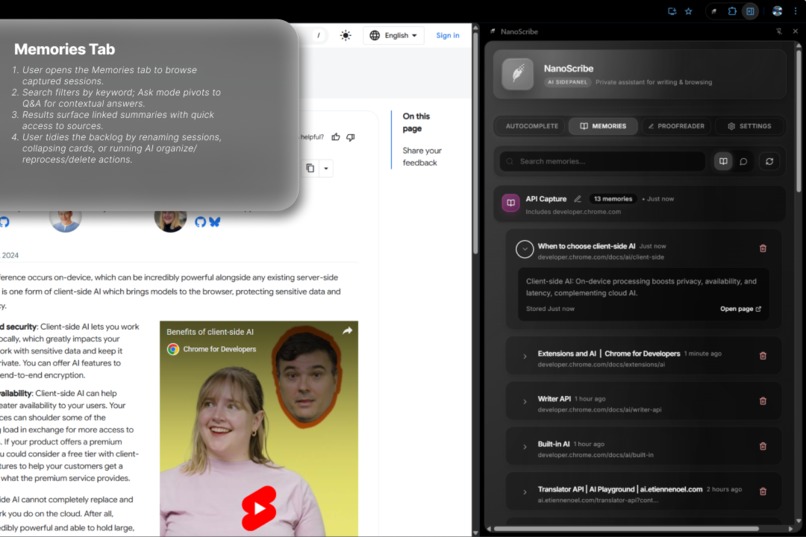This screenshot has height=537, width=806.
Task: Switch to the Autocomplete tab
Action: pyautogui.click(x=532, y=126)
